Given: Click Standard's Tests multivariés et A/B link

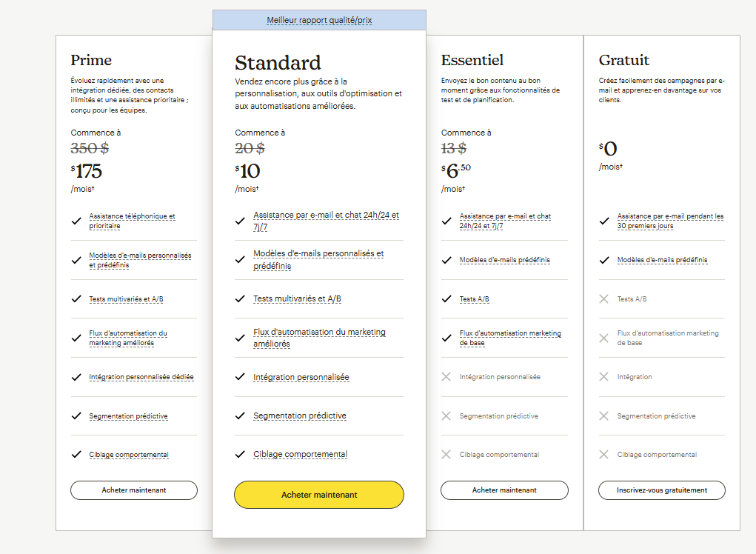Looking at the screenshot, I should click(297, 298).
